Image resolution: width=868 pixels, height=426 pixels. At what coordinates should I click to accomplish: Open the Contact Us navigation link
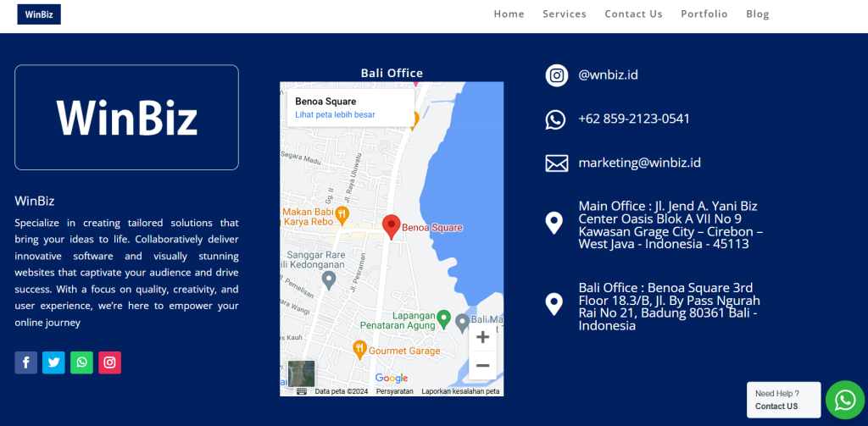[x=633, y=14]
